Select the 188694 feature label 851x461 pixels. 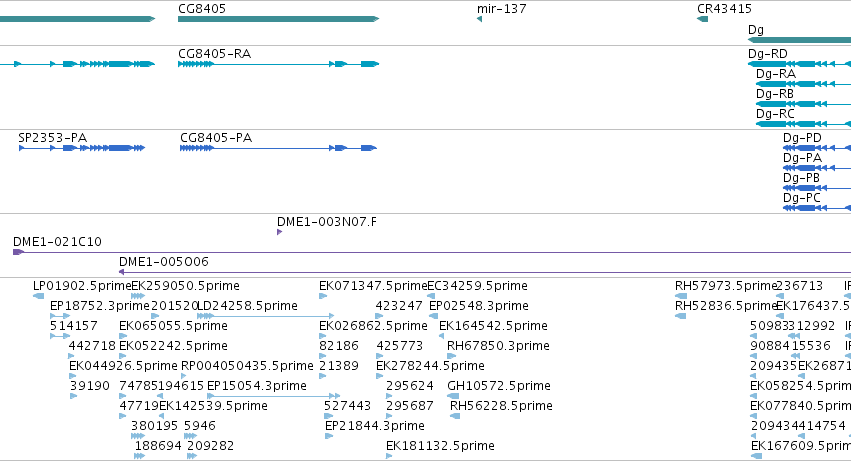tap(158, 447)
